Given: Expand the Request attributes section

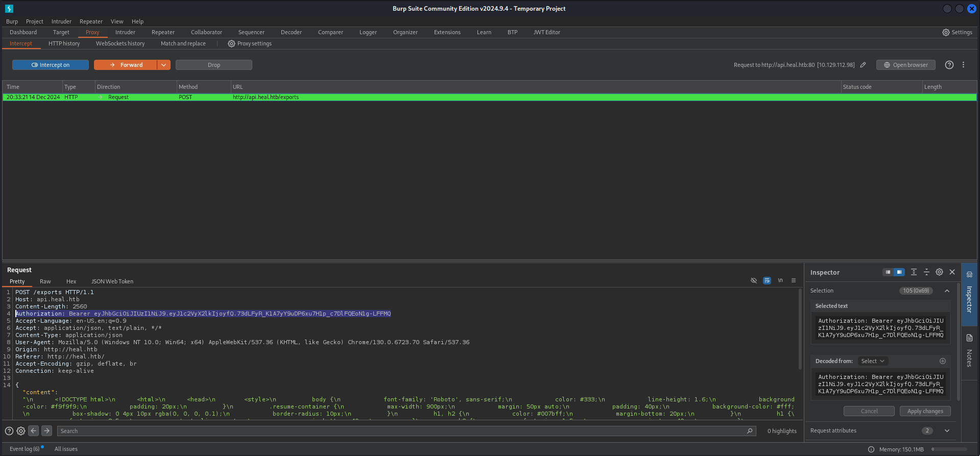Looking at the screenshot, I should click(947, 430).
